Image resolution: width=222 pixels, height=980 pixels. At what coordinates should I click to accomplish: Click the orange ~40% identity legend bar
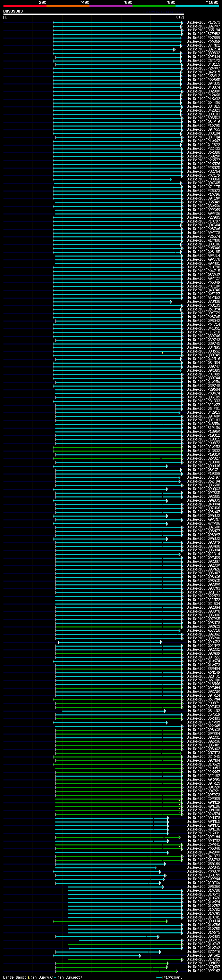click(x=68, y=6)
